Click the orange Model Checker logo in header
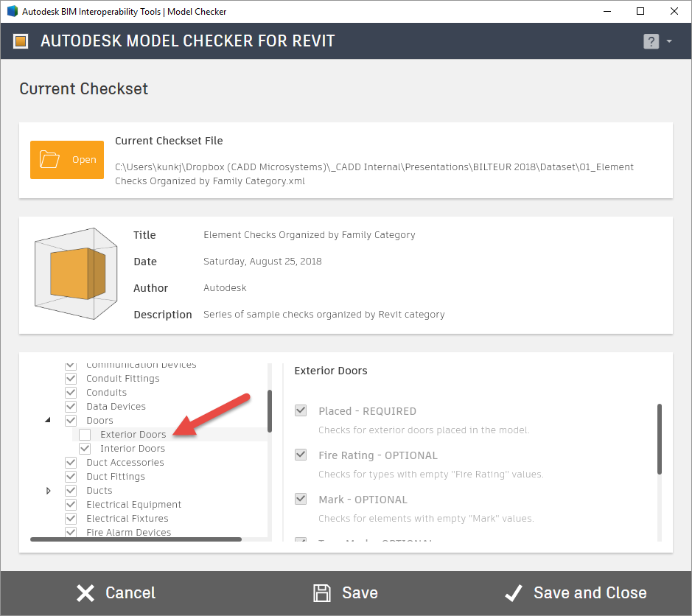This screenshot has height=616, width=692. (x=20, y=41)
